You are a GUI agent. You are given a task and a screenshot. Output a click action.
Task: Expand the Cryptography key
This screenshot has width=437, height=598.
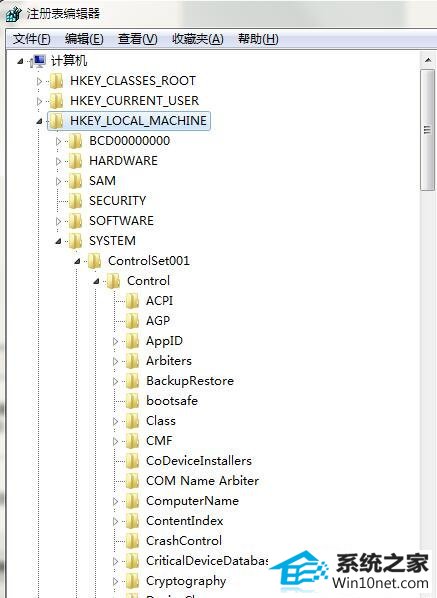tap(115, 581)
